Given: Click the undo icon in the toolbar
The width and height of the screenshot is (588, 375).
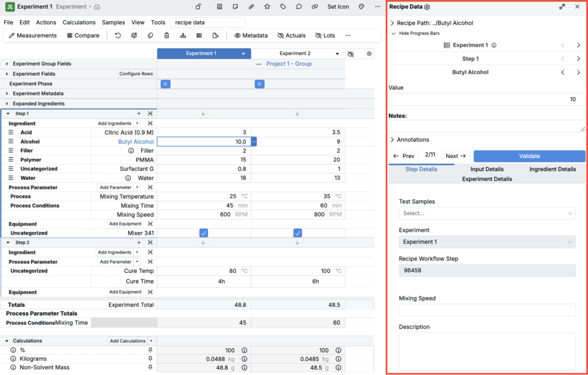Looking at the screenshot, I should click(118, 36).
